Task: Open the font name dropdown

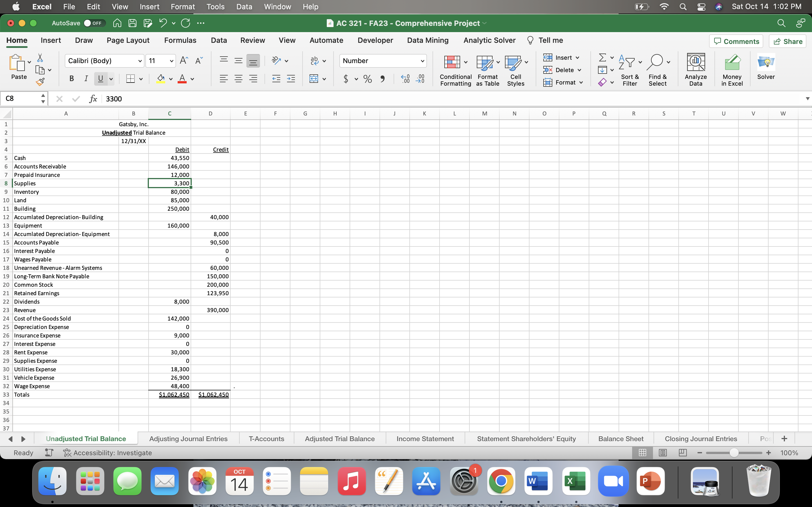Action: pos(140,61)
